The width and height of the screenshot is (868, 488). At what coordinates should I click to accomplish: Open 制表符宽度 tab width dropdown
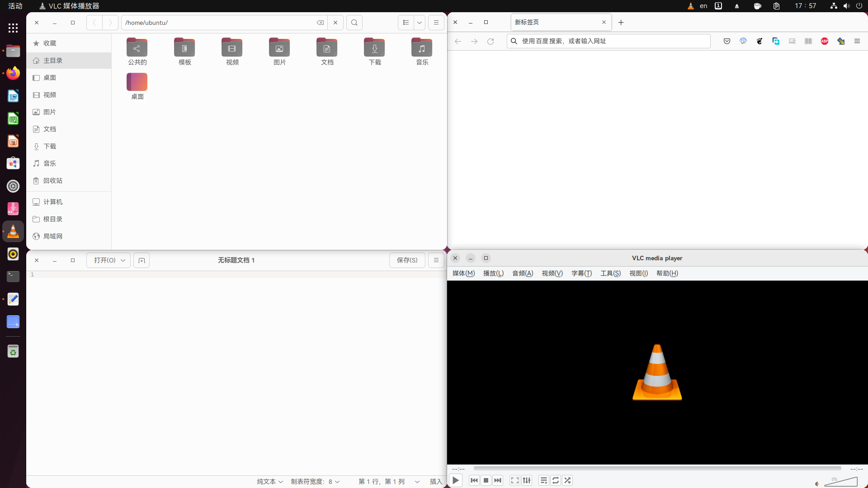pos(315,482)
